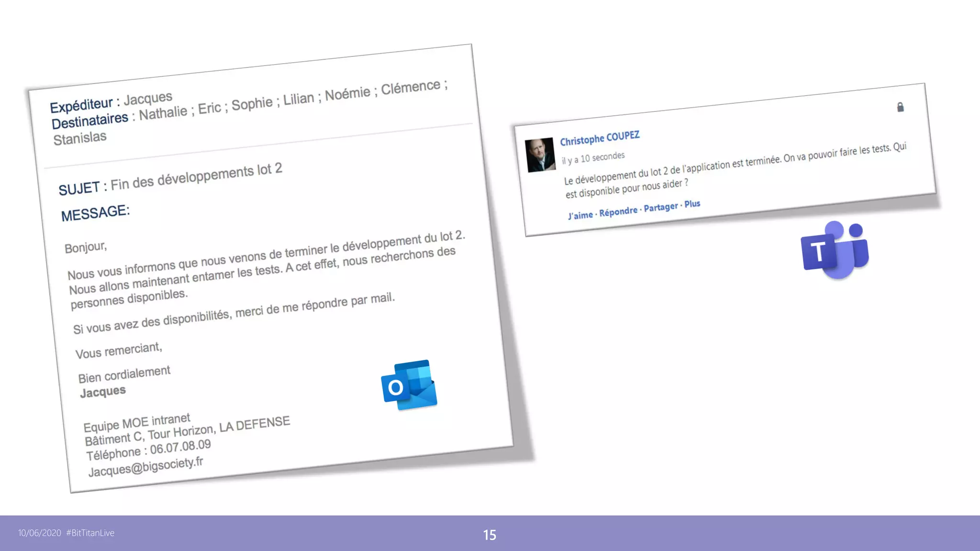
Task: Click the Répondre link
Action: pos(618,211)
